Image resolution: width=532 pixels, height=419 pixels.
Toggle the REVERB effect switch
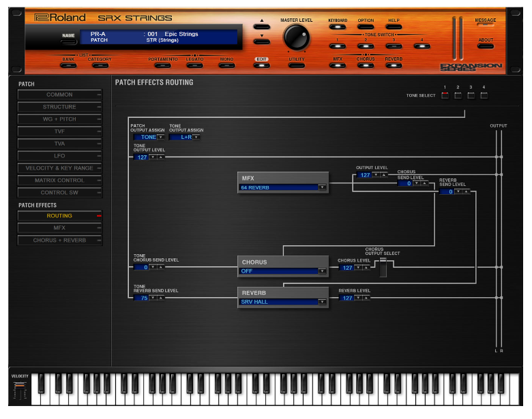pyautogui.click(x=394, y=65)
